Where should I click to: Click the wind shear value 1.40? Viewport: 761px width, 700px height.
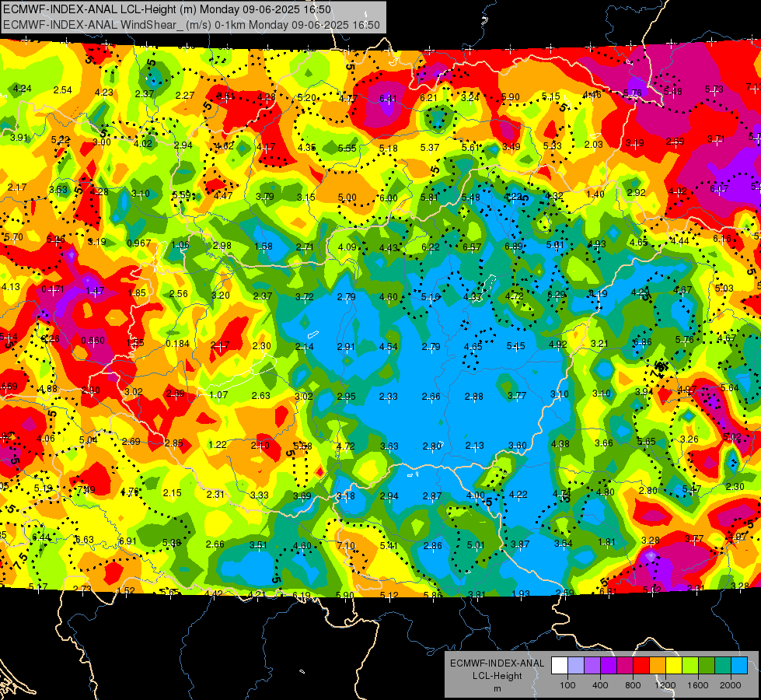[x=595, y=194]
